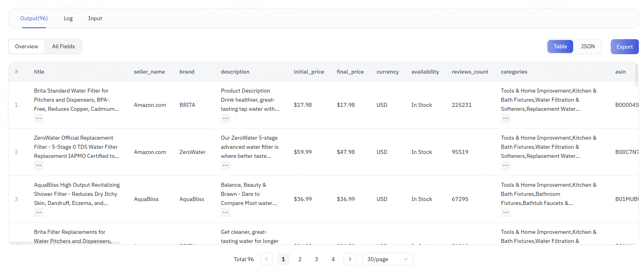Expand the AquaBliss categories ellipsis

[x=505, y=212]
